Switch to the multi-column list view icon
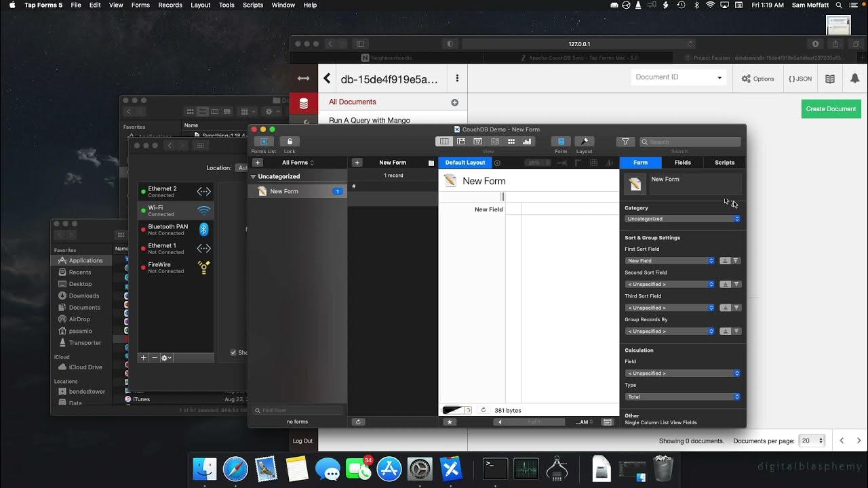Viewport: 868px width, 488px height. (444, 142)
